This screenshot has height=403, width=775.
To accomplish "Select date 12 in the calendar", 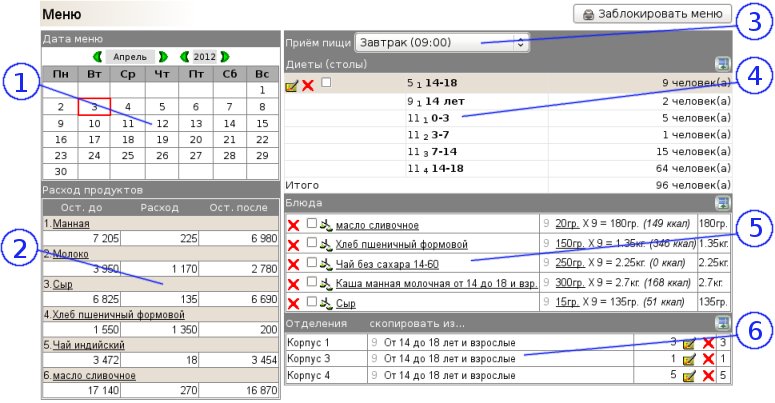I will pos(162,123).
